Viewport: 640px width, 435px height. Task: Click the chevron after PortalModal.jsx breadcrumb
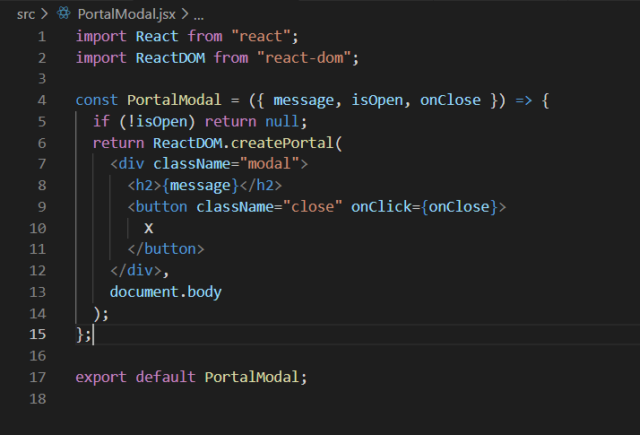pos(185,14)
